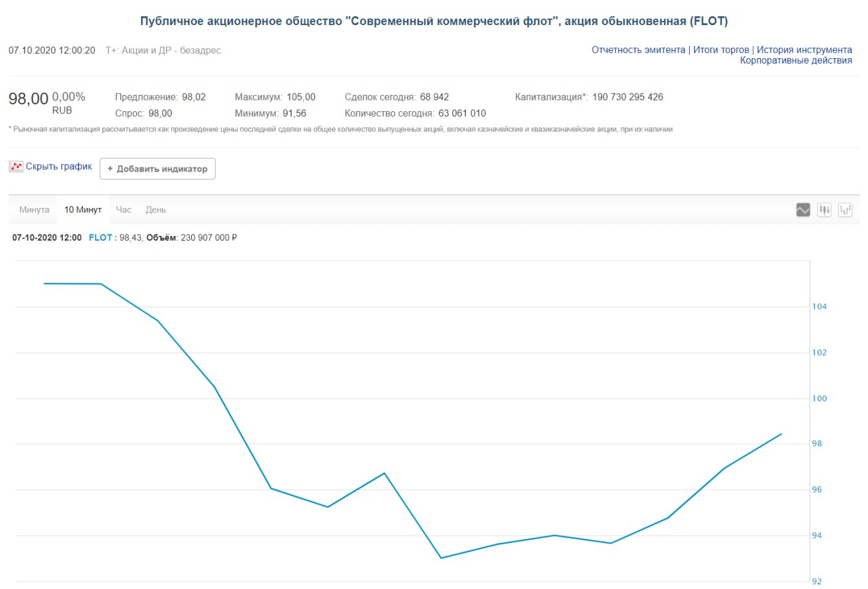The height and width of the screenshot is (589, 868).
Task: Switch to the День interval tab
Action: coord(155,210)
